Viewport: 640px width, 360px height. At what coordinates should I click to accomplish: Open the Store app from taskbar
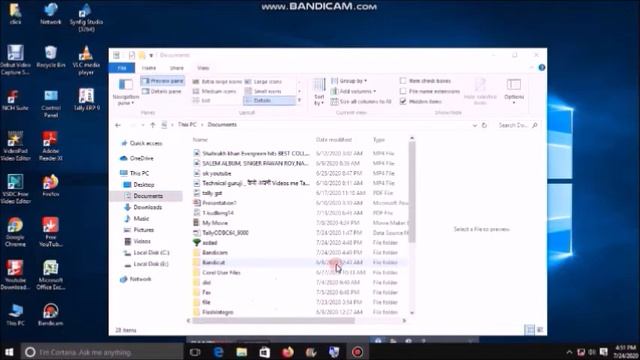pyautogui.click(x=264, y=352)
